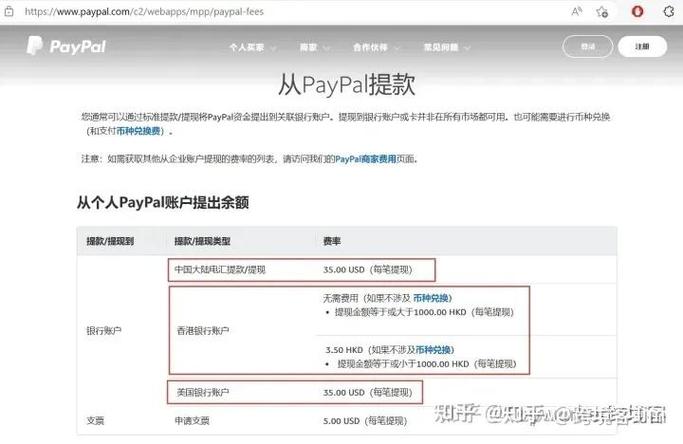
Task: Open the 合作伙伴 navigation menu
Action: click(x=370, y=47)
